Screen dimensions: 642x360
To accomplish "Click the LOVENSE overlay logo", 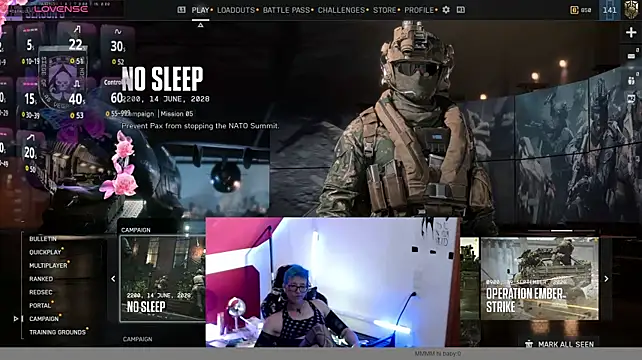I will (x=61, y=9).
